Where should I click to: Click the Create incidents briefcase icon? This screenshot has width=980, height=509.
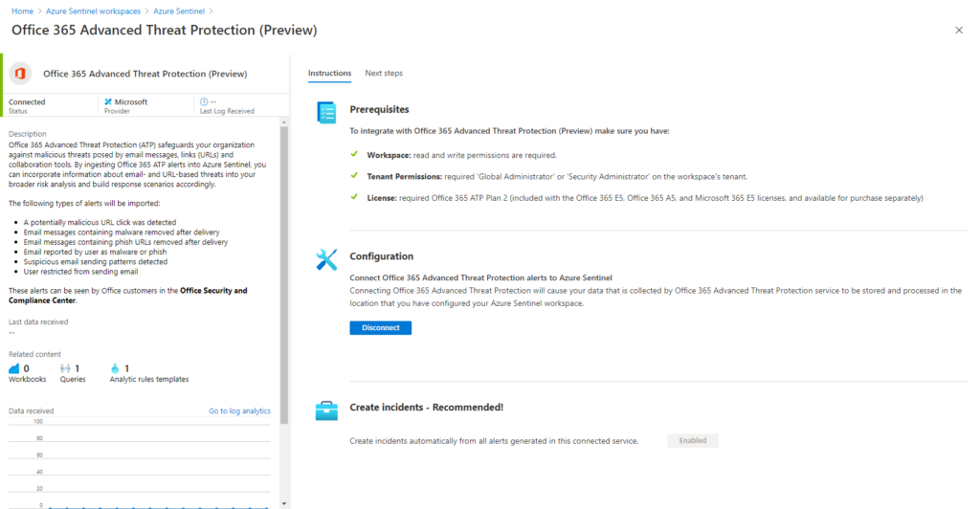pyautogui.click(x=326, y=411)
